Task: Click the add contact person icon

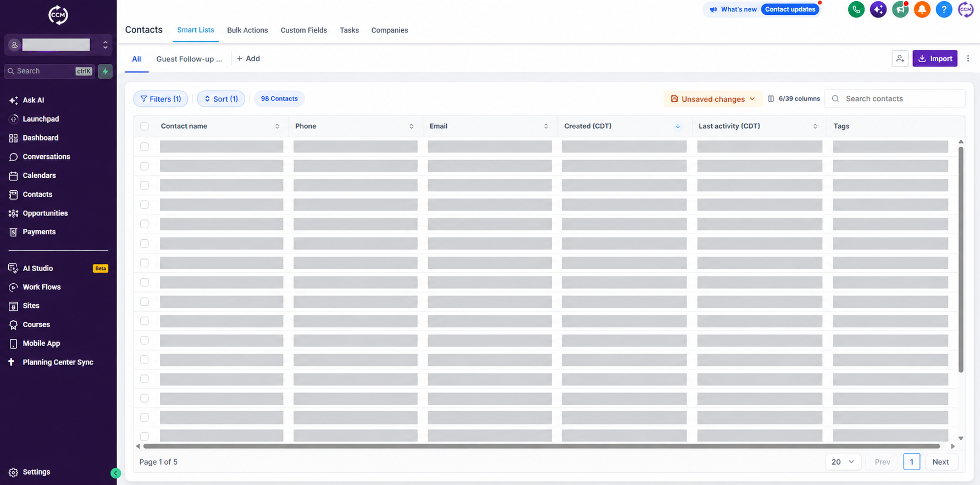Action: point(900,58)
